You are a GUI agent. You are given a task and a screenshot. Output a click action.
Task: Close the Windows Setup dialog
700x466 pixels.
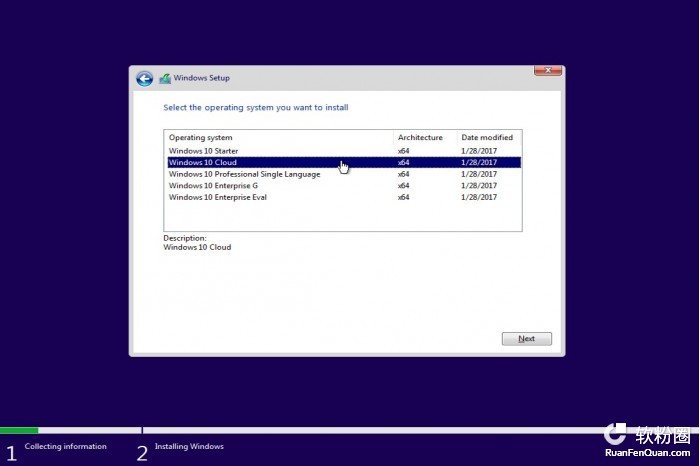tap(548, 71)
